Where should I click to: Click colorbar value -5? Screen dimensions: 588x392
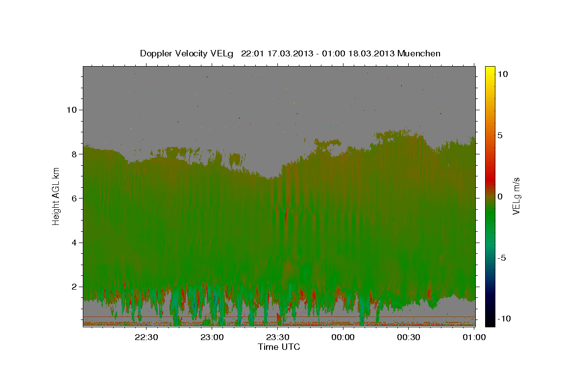[x=502, y=258]
